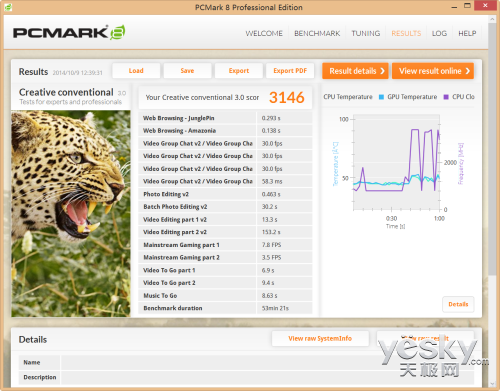Click the PCMark 8 logo
Viewport: 500px width, 391px height.
tap(69, 33)
